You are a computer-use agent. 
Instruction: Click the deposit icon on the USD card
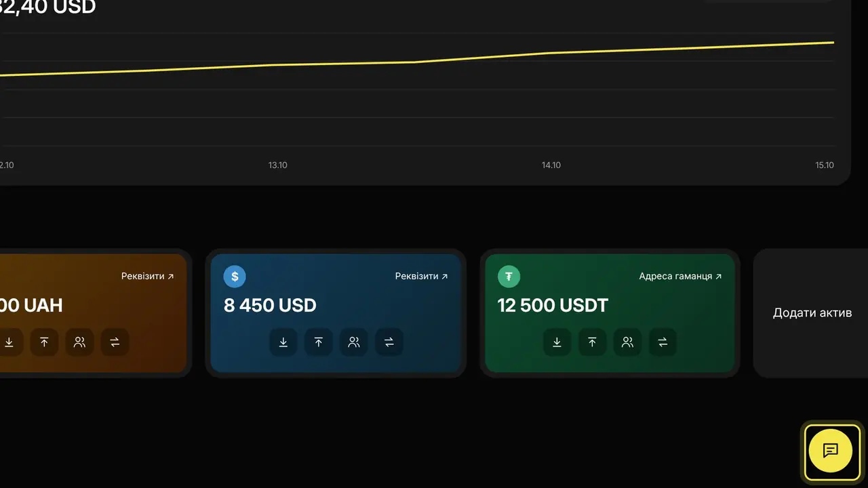pos(283,342)
